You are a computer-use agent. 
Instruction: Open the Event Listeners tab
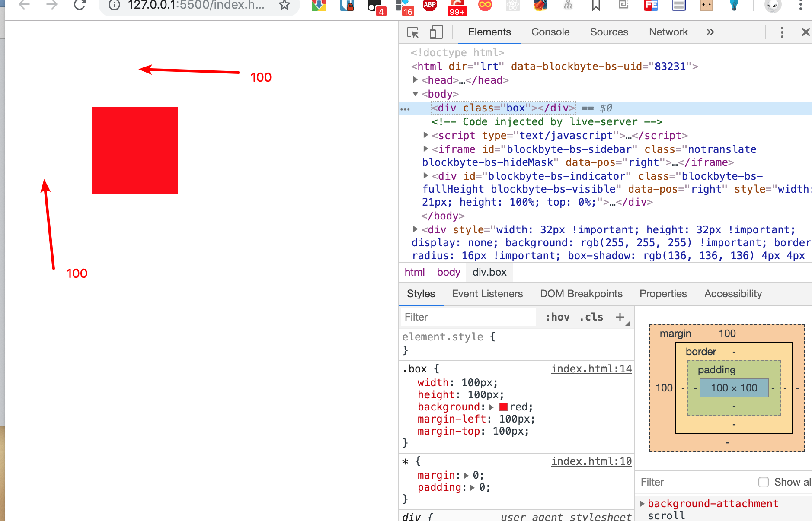[487, 294]
